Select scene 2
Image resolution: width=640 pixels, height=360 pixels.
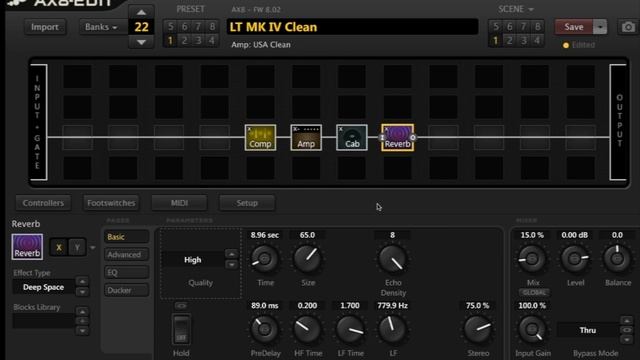click(509, 40)
